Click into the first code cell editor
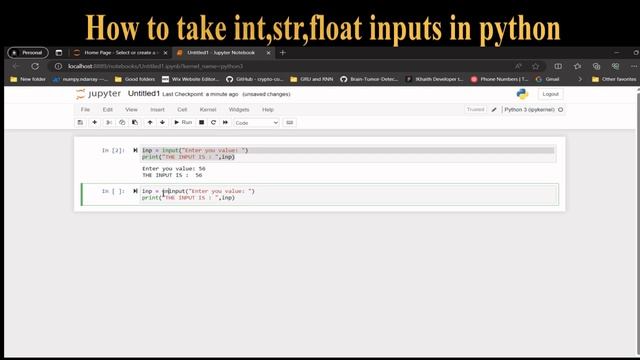Viewport: 640px width, 360px height. (348, 154)
